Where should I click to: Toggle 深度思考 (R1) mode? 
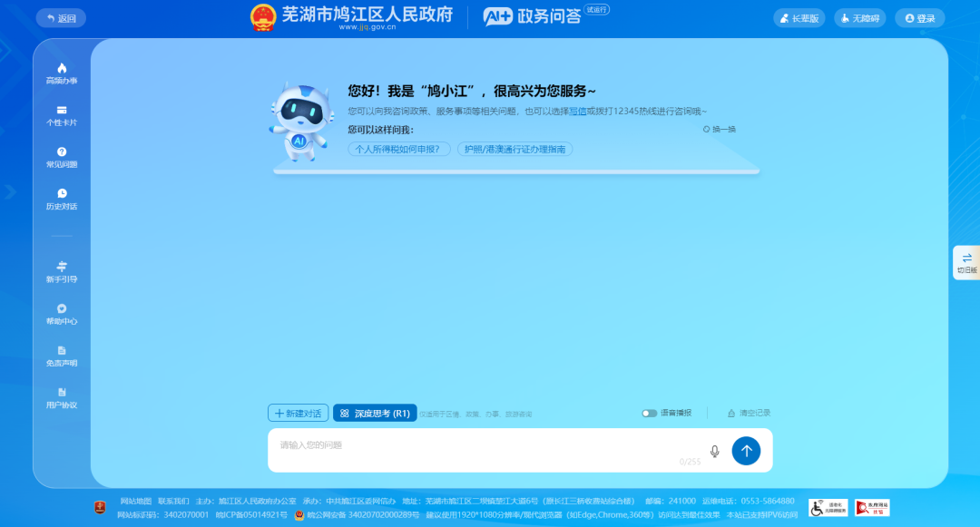(375, 413)
